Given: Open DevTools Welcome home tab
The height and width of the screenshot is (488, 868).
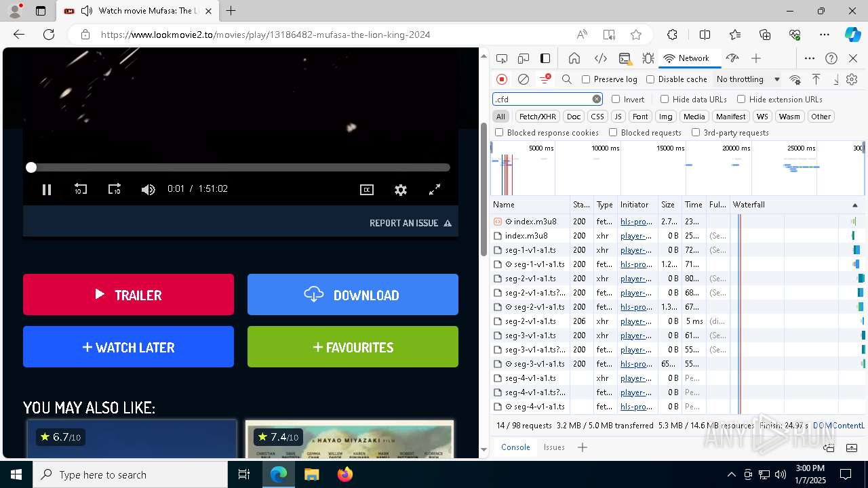Looking at the screenshot, I should point(574,58).
